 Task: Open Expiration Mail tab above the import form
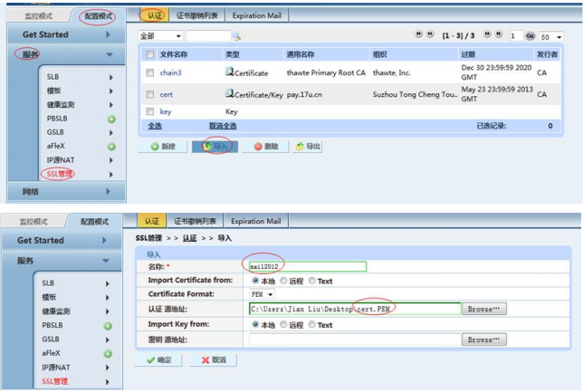(x=256, y=221)
